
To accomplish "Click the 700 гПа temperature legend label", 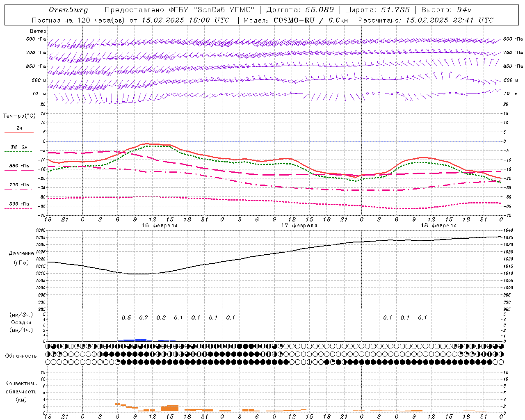I will (19, 185).
